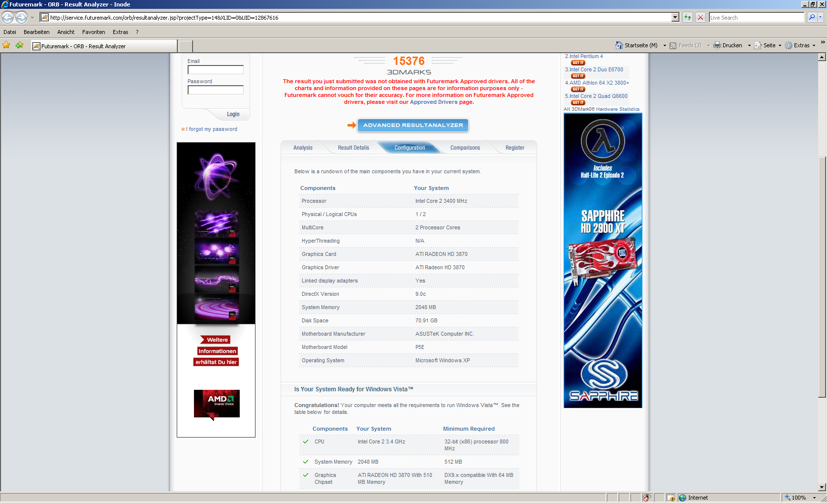Click into the Live Search box
Image resolution: width=827 pixels, height=504 pixels.
click(x=756, y=18)
